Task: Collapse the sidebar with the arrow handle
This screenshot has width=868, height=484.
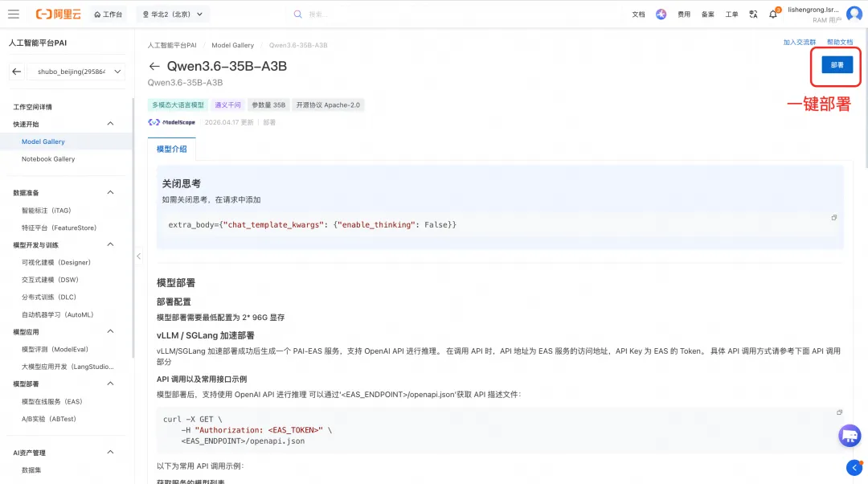Action: [138, 256]
